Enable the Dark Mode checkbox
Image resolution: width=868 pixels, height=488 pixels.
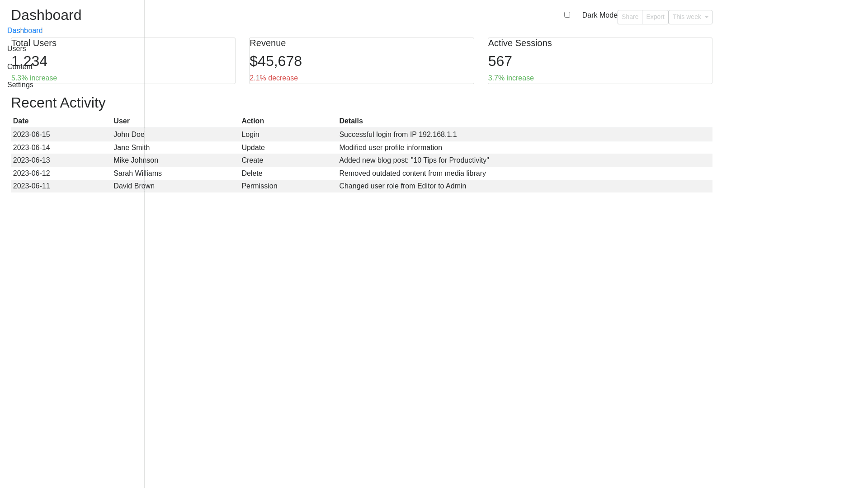567,15
